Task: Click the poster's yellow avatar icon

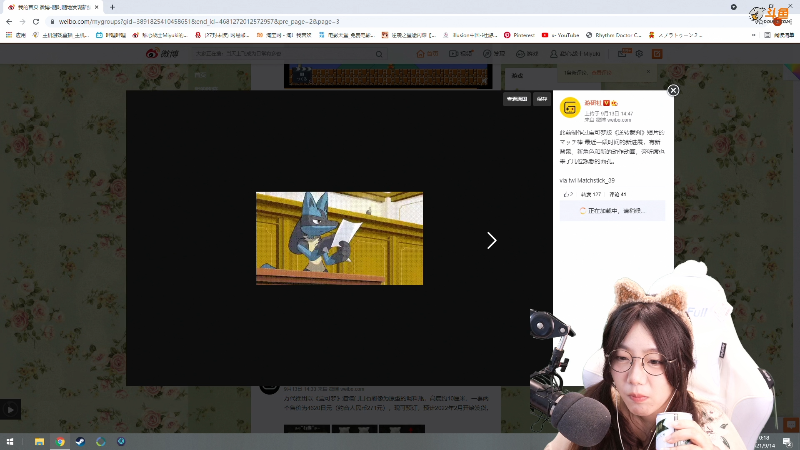Action: (570, 108)
